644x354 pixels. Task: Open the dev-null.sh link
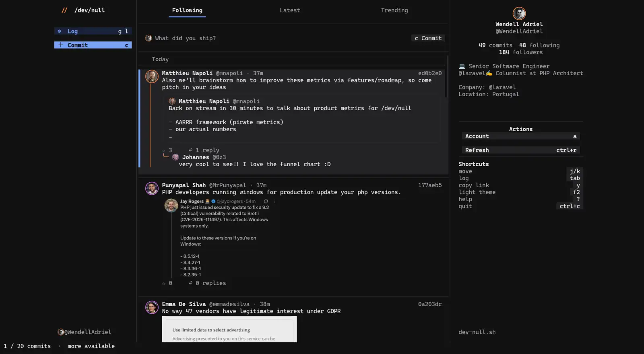click(477, 332)
